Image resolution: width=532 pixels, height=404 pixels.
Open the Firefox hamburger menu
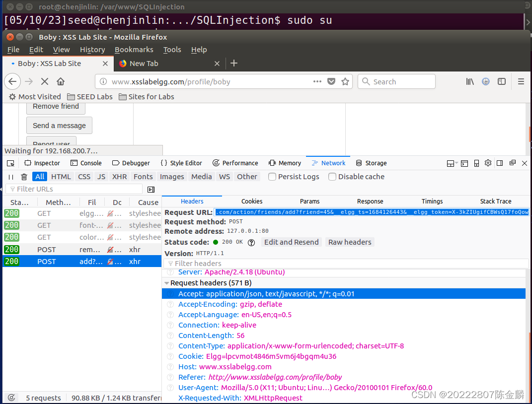tap(521, 82)
